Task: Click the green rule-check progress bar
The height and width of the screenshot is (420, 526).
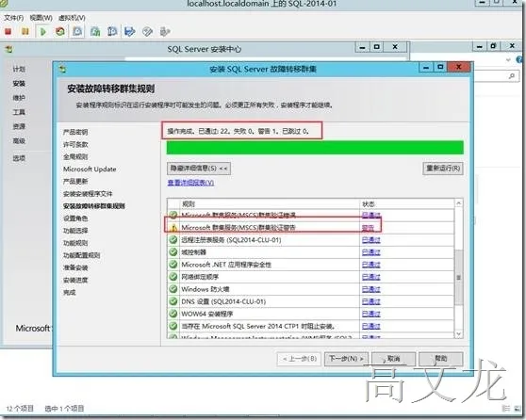Action: click(x=315, y=148)
